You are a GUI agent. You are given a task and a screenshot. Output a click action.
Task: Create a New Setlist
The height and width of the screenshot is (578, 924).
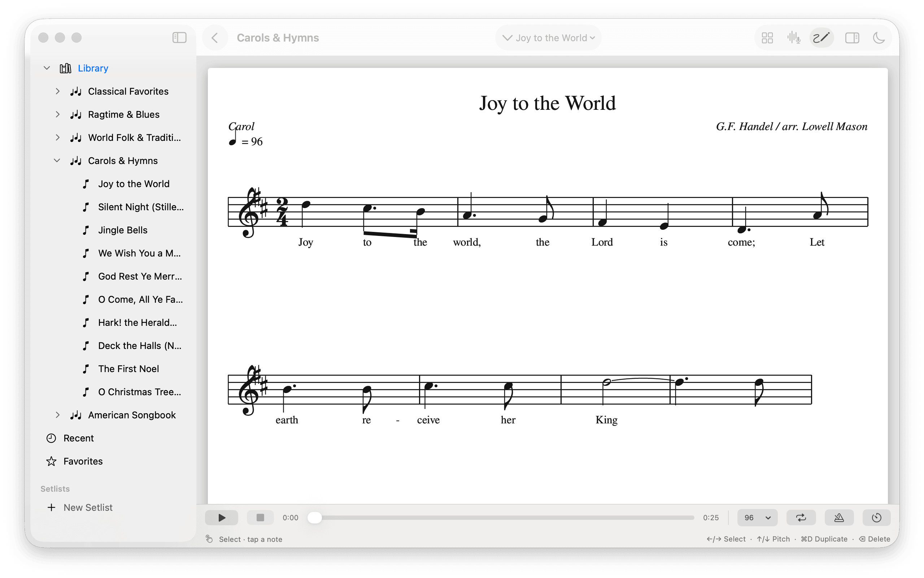pos(88,507)
